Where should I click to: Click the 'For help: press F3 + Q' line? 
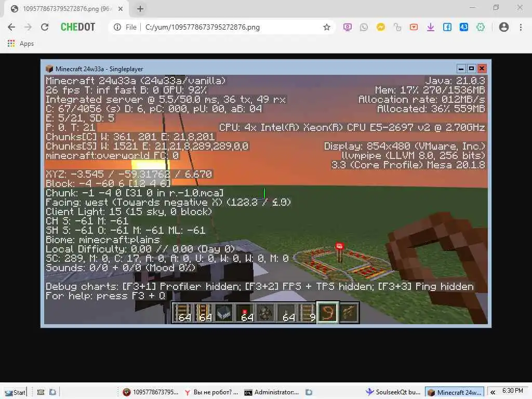(x=105, y=296)
